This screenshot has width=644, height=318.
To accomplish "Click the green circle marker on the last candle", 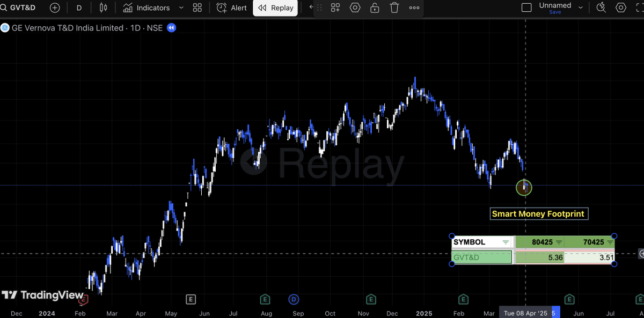I will coord(524,187).
